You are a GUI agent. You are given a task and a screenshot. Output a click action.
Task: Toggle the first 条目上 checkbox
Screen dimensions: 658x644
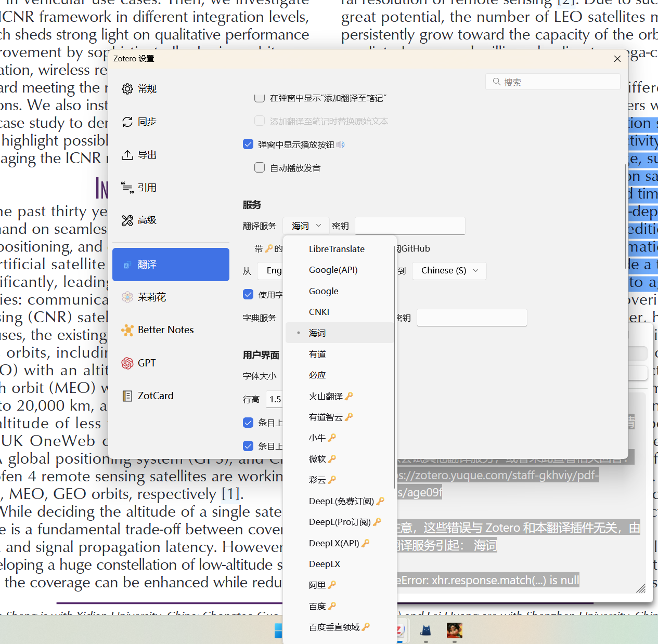(x=248, y=423)
